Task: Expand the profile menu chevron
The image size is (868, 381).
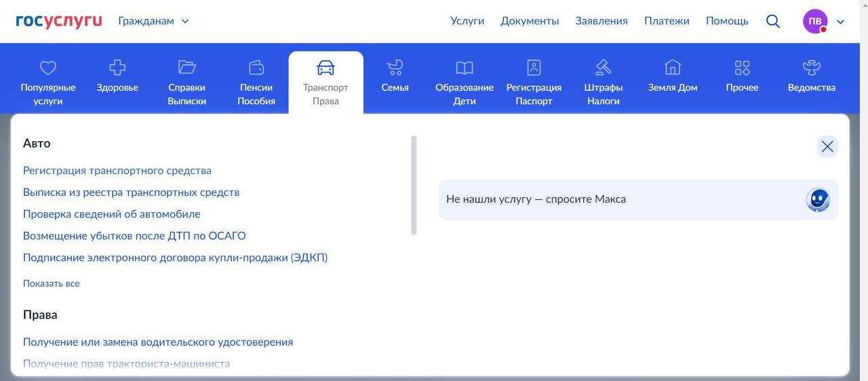Action: click(x=841, y=22)
